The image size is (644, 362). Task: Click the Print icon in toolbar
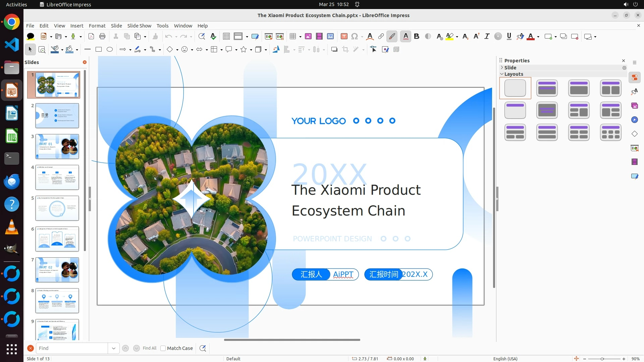click(x=102, y=37)
